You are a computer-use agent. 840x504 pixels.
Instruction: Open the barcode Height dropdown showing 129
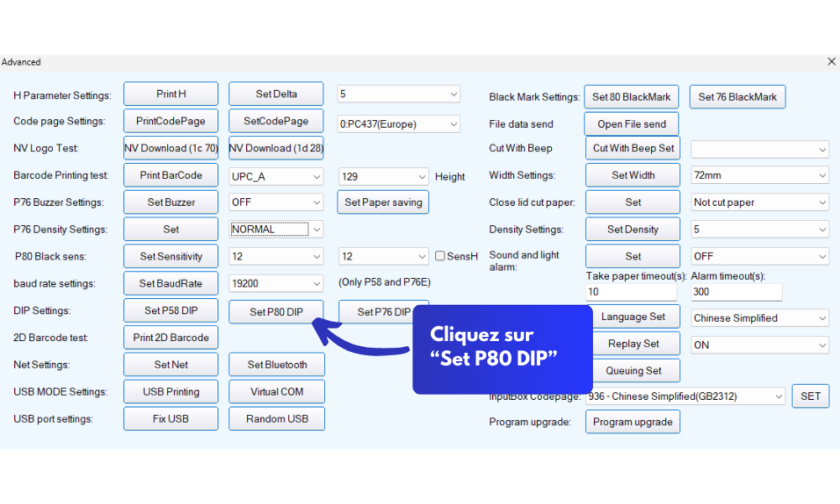pos(383,176)
